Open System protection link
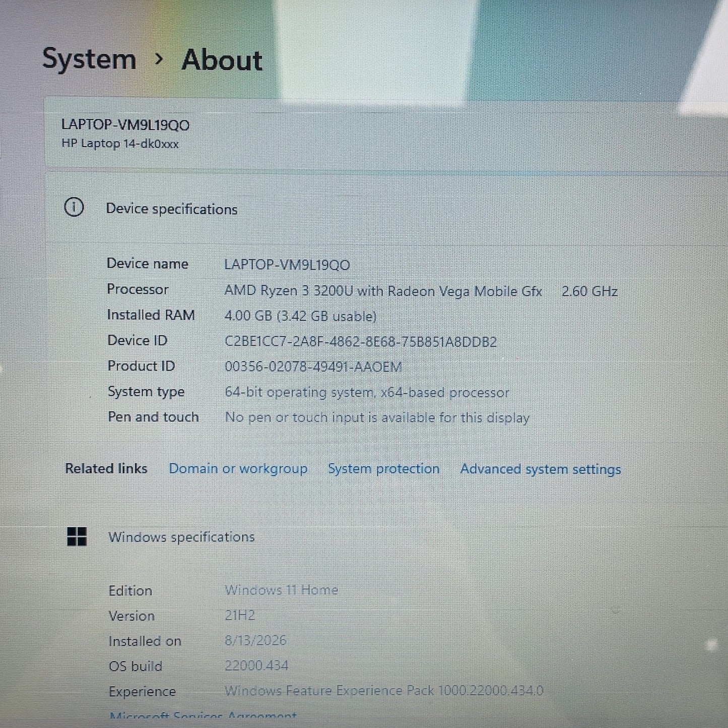The image size is (728, 728). coord(384,469)
